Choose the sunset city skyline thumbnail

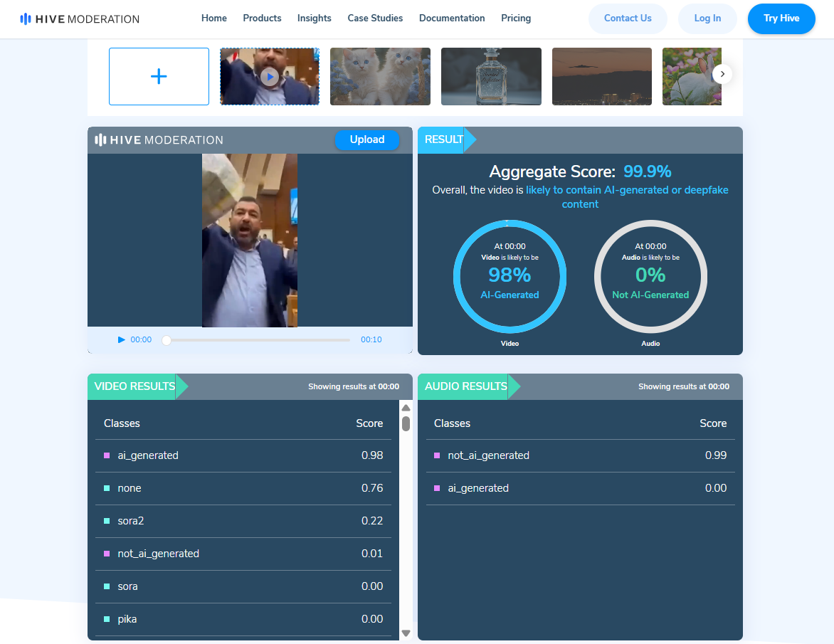point(601,77)
